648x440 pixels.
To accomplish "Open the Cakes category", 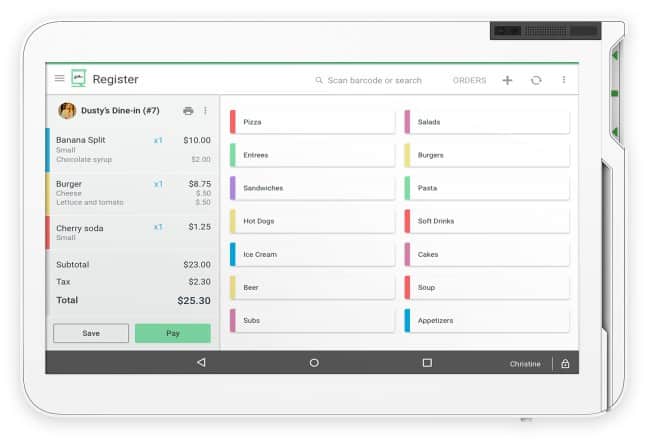I will pyautogui.click(x=487, y=254).
